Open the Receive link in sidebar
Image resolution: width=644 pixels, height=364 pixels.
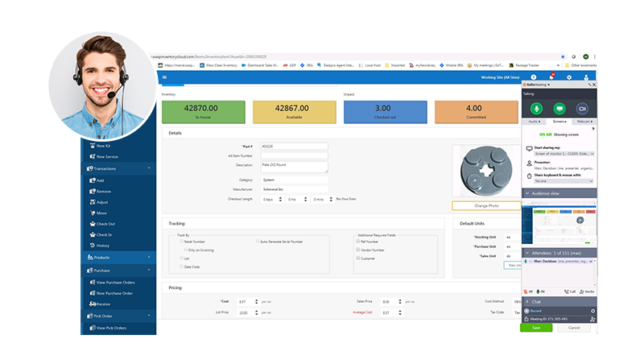coord(99,304)
